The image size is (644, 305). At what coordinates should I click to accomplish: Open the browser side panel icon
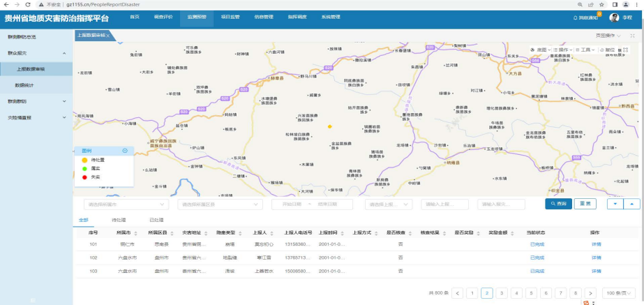pos(615,4)
